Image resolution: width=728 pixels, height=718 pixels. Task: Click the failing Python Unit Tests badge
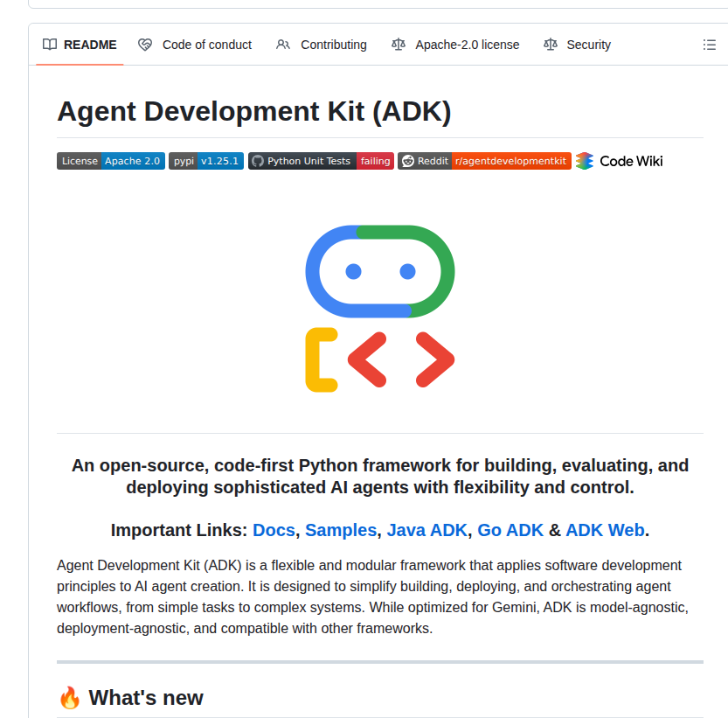[x=375, y=161]
